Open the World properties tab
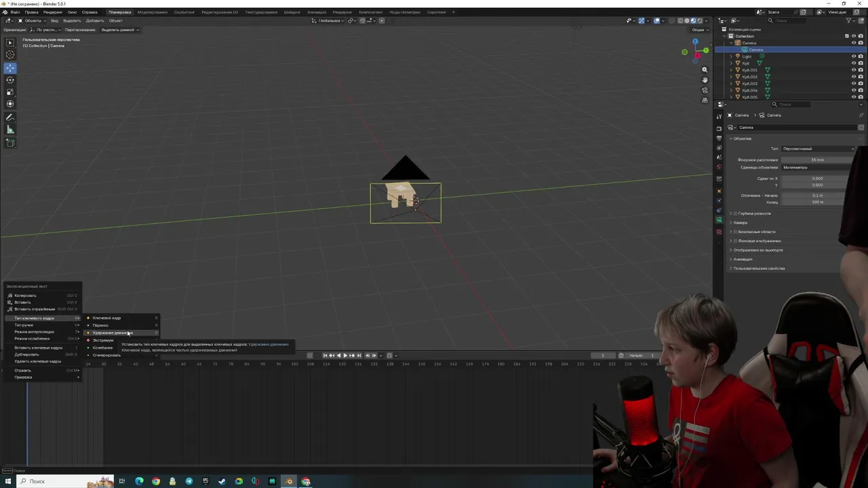The image size is (868, 488). (719, 167)
